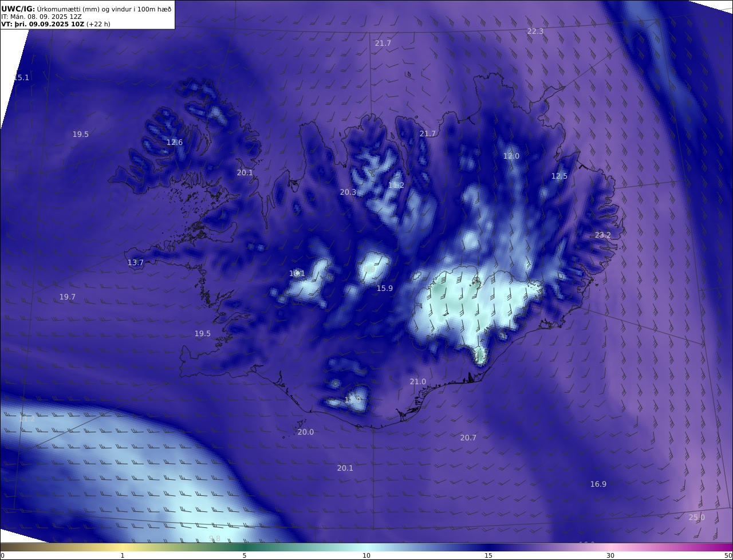Select the 15.1 value on the map
Viewport: 733px width, 560px height.
[x=21, y=77]
